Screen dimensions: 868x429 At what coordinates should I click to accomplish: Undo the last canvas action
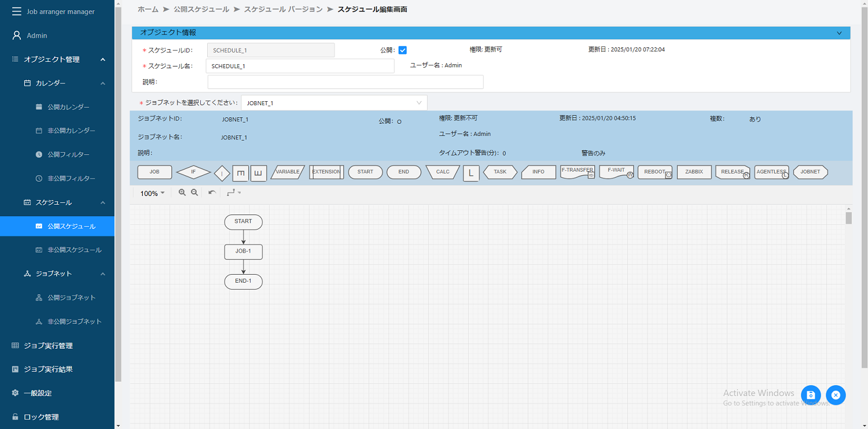[x=212, y=193]
